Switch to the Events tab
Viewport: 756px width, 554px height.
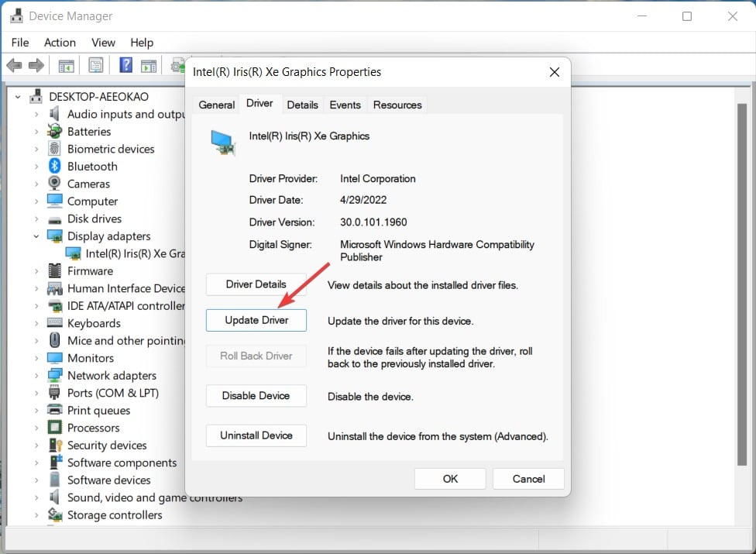pos(345,105)
